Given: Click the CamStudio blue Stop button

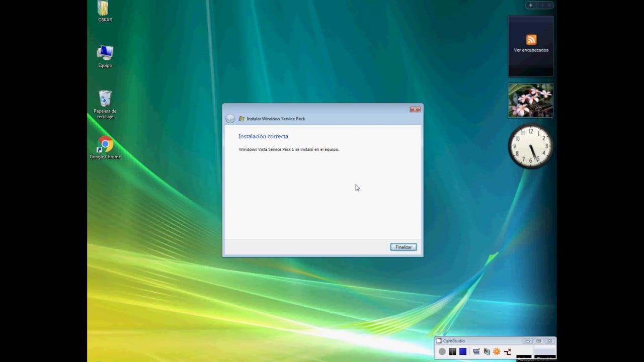Looking at the screenshot, I should click(x=462, y=351).
